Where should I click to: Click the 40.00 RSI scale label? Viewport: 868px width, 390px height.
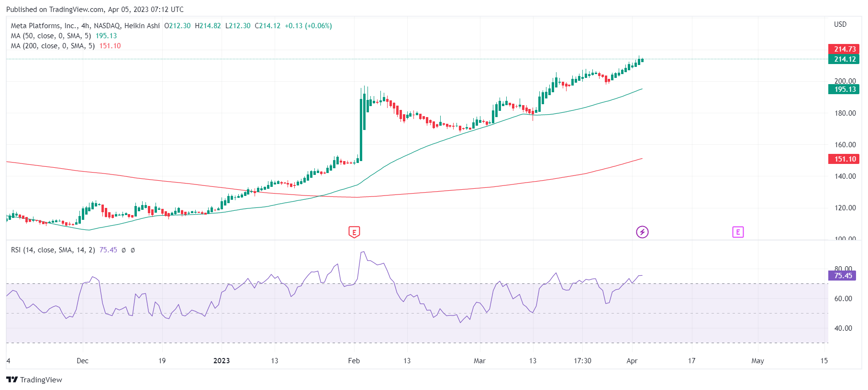pyautogui.click(x=843, y=328)
